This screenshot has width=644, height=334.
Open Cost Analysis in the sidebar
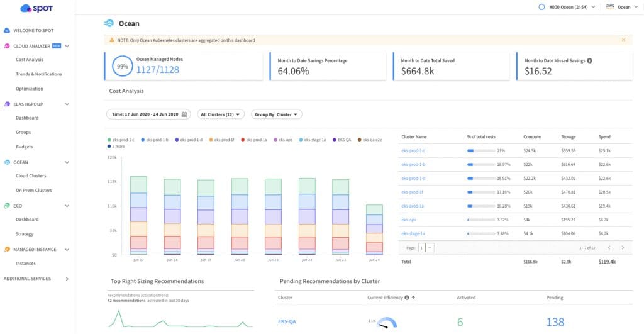point(30,60)
